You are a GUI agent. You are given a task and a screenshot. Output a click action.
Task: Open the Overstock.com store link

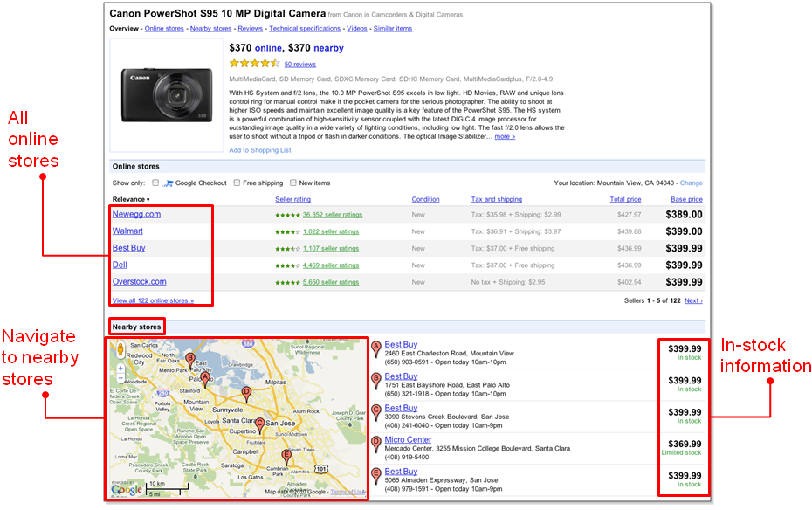pos(140,282)
